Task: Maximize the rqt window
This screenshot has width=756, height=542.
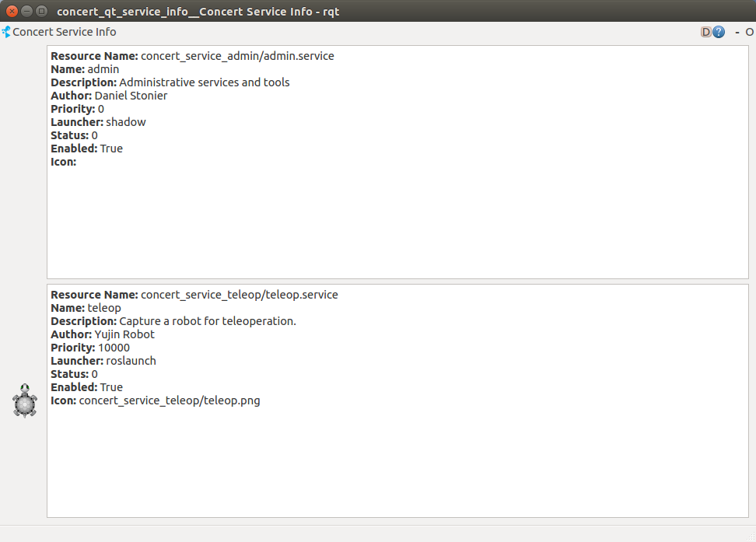Action: 41,11
